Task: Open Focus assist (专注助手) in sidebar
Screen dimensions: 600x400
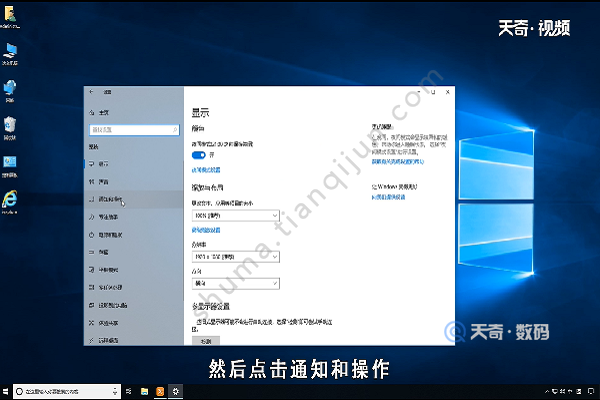Action: click(134, 217)
